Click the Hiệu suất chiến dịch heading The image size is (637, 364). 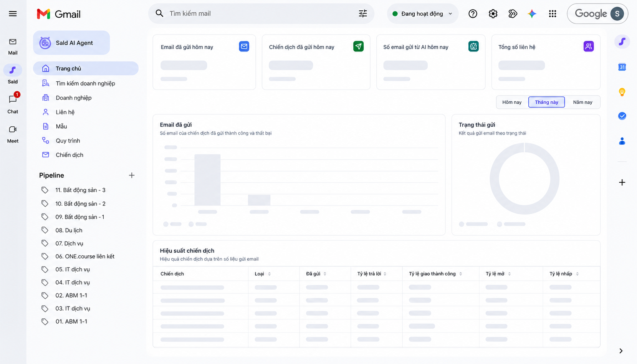[187, 251]
